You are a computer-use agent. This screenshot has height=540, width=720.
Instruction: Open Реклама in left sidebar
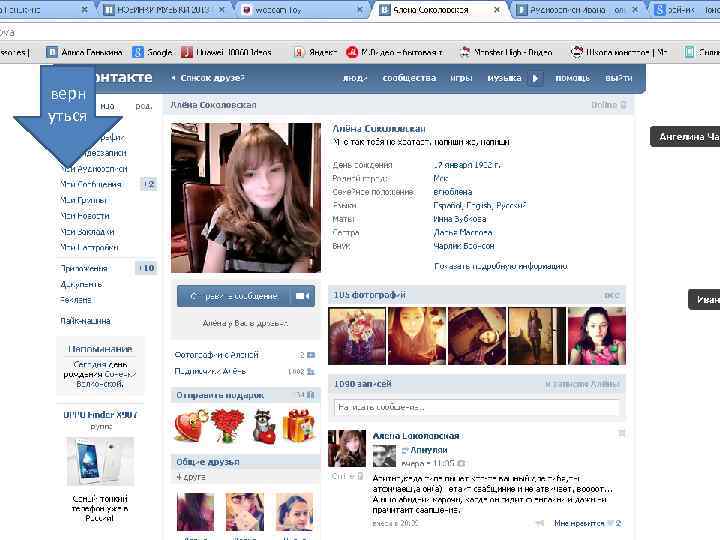76,300
